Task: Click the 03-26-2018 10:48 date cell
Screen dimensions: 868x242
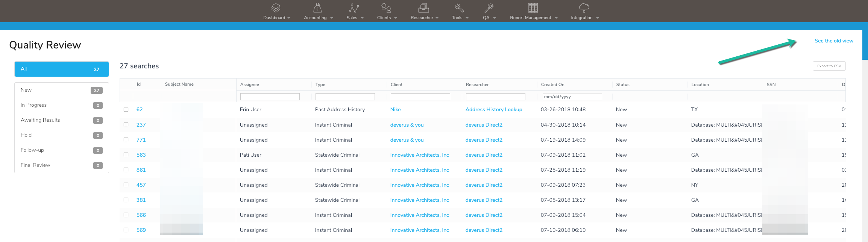Action: point(563,109)
